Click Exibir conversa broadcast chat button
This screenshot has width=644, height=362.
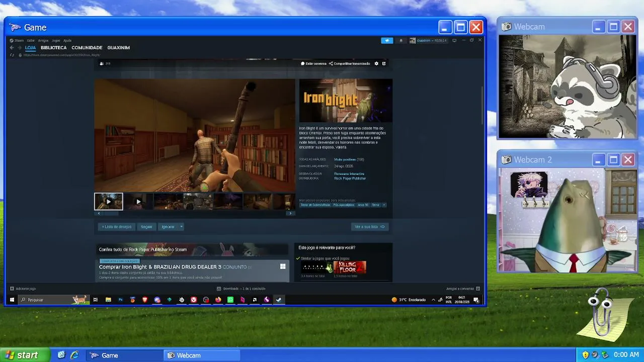[x=313, y=64]
